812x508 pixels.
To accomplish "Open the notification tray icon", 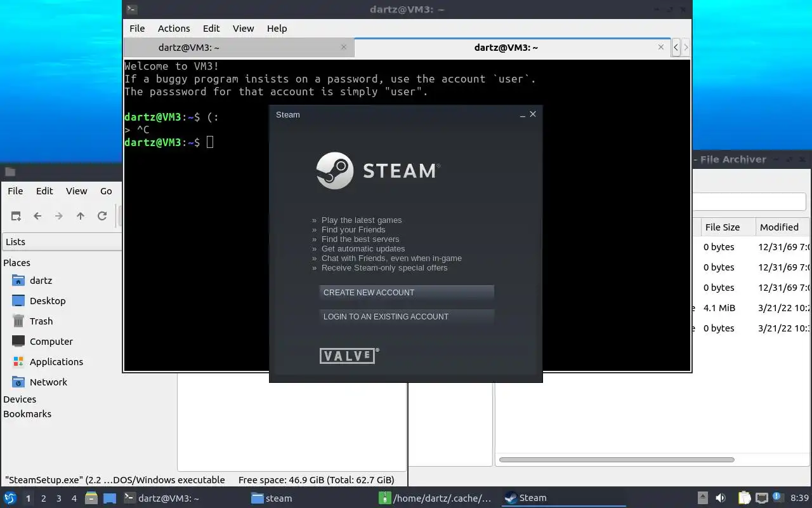I will click(x=778, y=498).
